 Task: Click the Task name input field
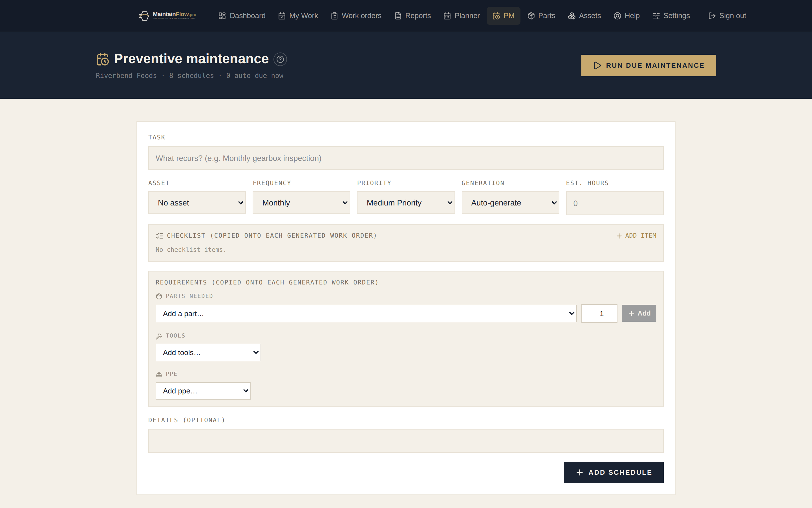click(406, 158)
